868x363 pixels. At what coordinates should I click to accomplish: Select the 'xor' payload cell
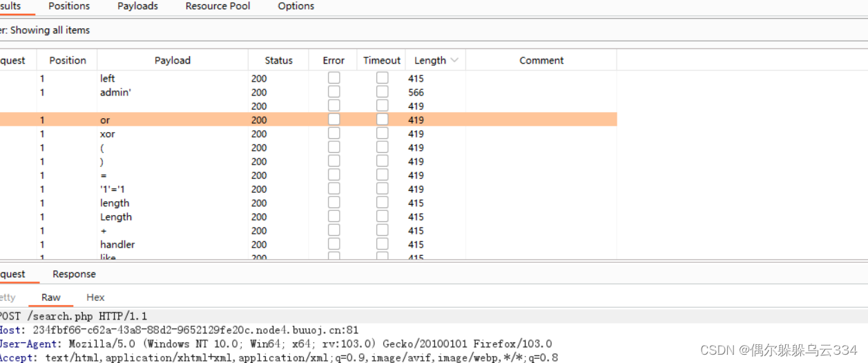coord(173,133)
